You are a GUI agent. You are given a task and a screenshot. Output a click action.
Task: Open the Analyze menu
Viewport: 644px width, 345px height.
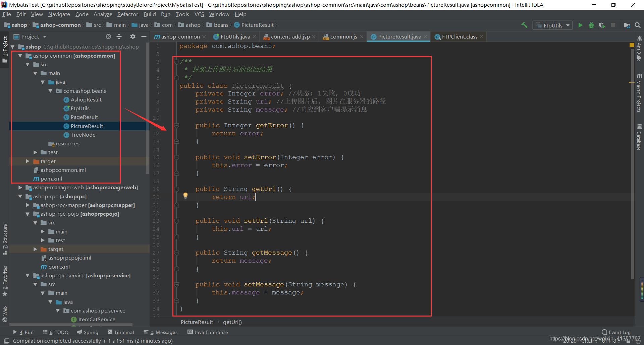pos(103,14)
